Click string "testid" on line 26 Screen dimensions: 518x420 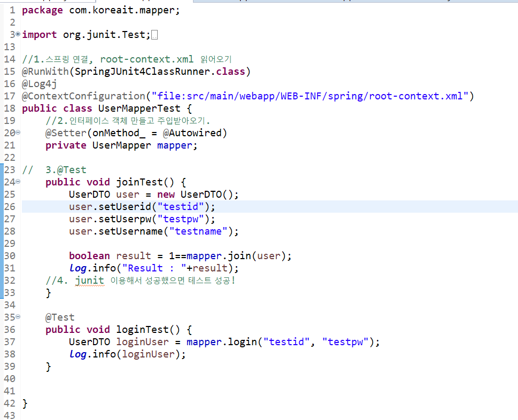pyautogui.click(x=180, y=207)
